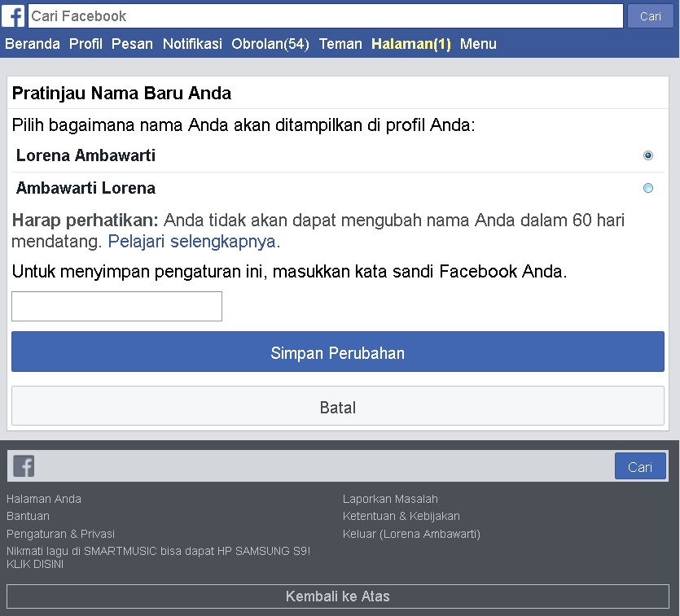The height and width of the screenshot is (616, 680).
Task: Open Pengaturan & Privasi in the footer
Action: pyautogui.click(x=61, y=534)
